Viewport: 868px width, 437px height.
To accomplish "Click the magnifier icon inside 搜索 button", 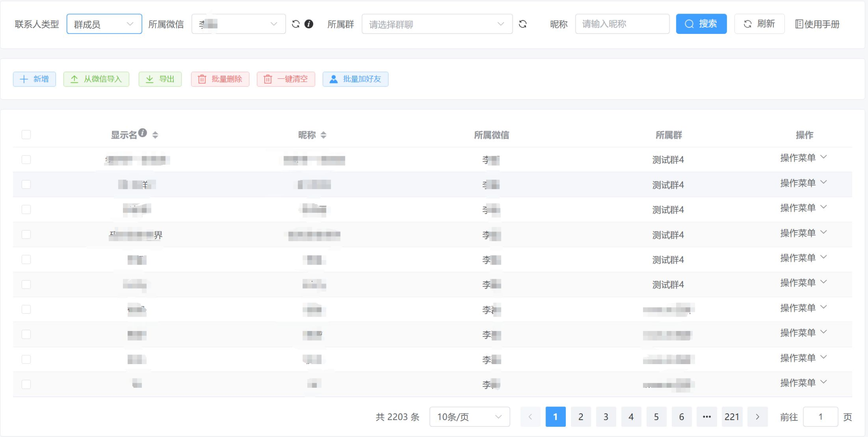I will click(x=688, y=24).
